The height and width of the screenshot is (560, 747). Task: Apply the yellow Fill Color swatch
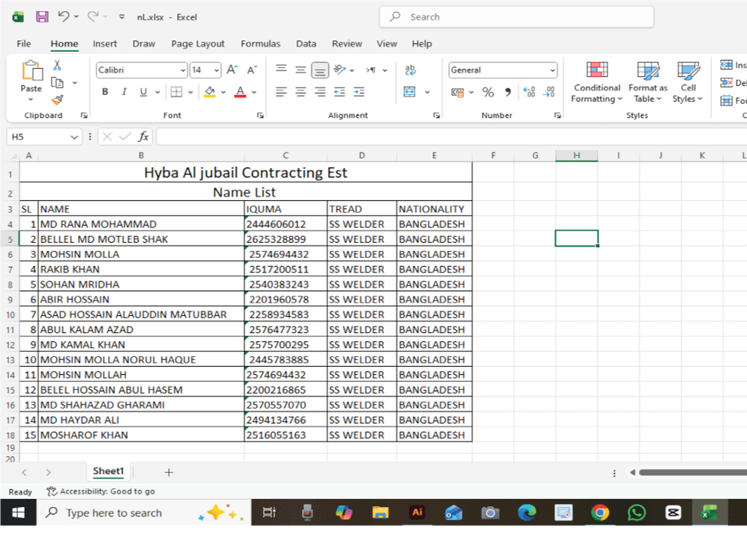click(x=210, y=92)
